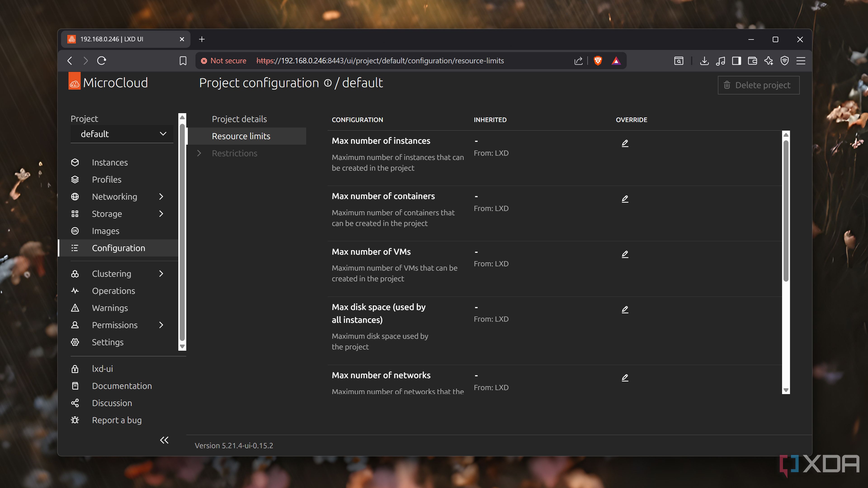868x488 pixels.
Task: Open the Documentation link
Action: tap(122, 386)
